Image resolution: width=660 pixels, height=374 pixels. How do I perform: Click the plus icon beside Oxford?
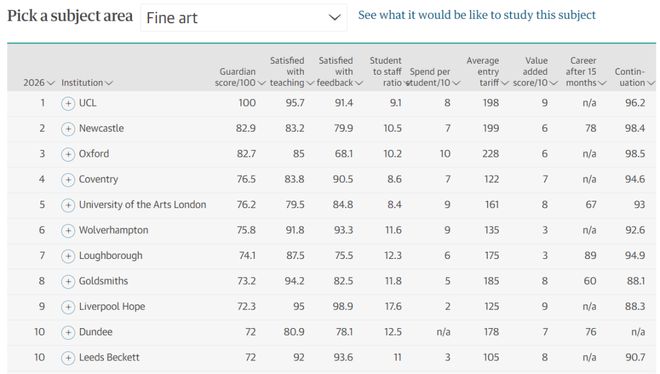pos(68,154)
